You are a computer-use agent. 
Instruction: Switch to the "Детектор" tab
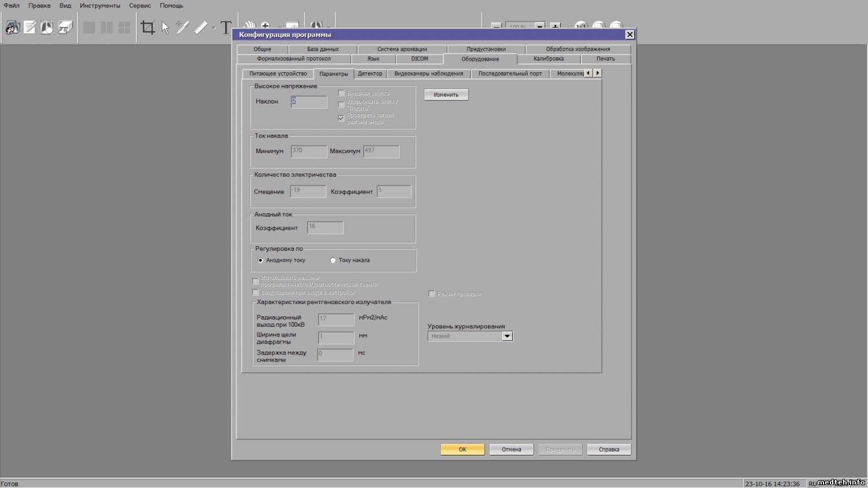coord(370,73)
